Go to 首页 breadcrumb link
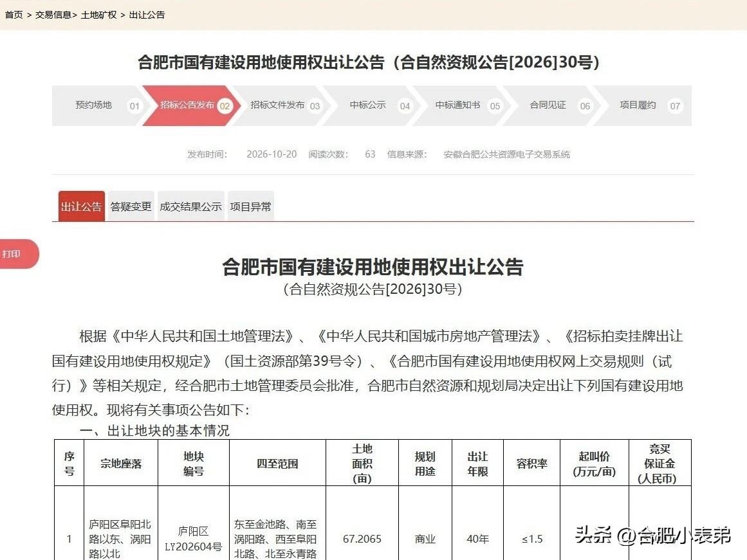Image resolution: width=747 pixels, height=560 pixels. point(14,15)
